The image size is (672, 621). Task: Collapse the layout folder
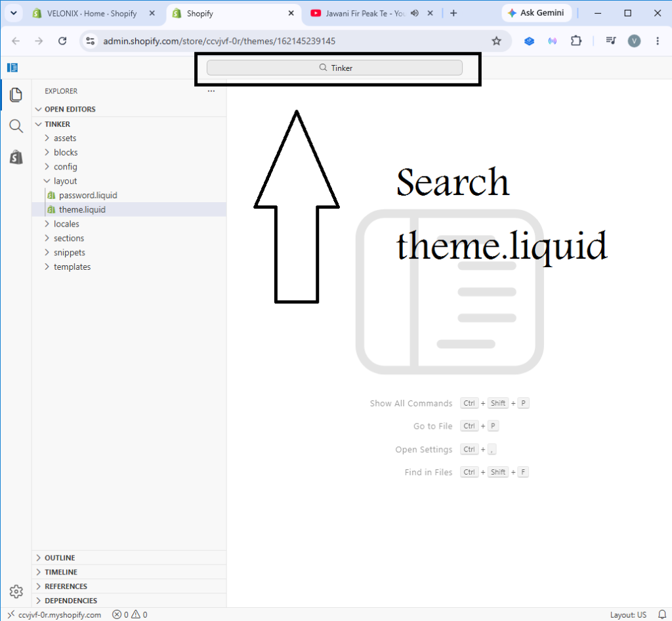(x=129, y=181)
